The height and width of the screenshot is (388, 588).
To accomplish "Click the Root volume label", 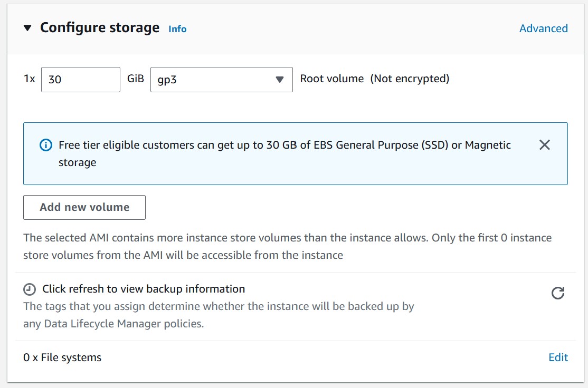I will click(332, 79).
